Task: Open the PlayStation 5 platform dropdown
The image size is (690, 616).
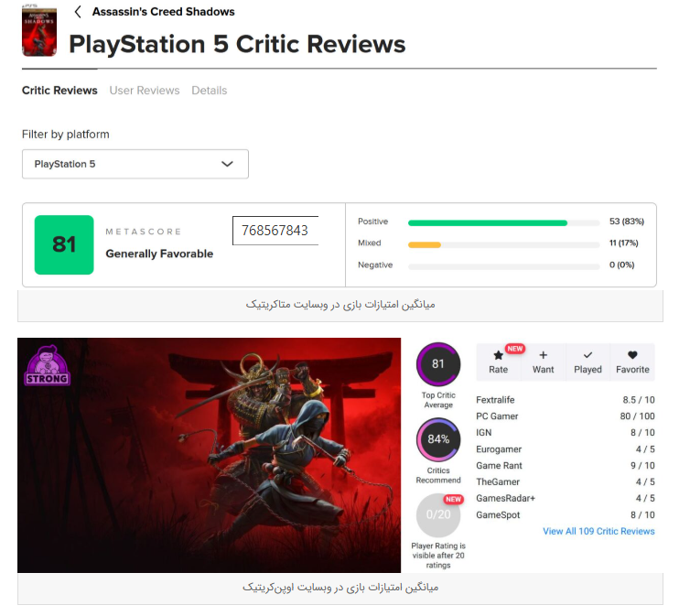Action: 135,164
